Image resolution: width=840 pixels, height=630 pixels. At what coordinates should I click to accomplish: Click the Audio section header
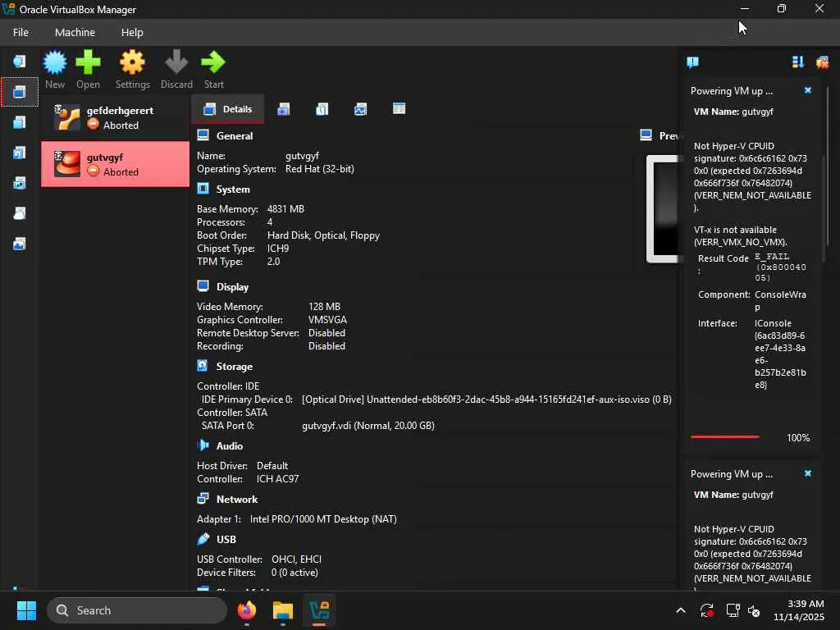[230, 446]
